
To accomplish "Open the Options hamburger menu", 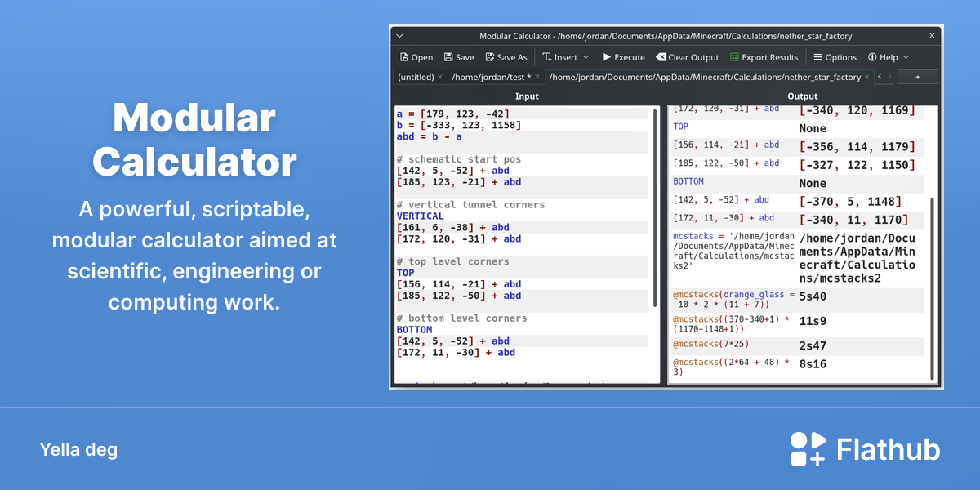I will pos(835,57).
